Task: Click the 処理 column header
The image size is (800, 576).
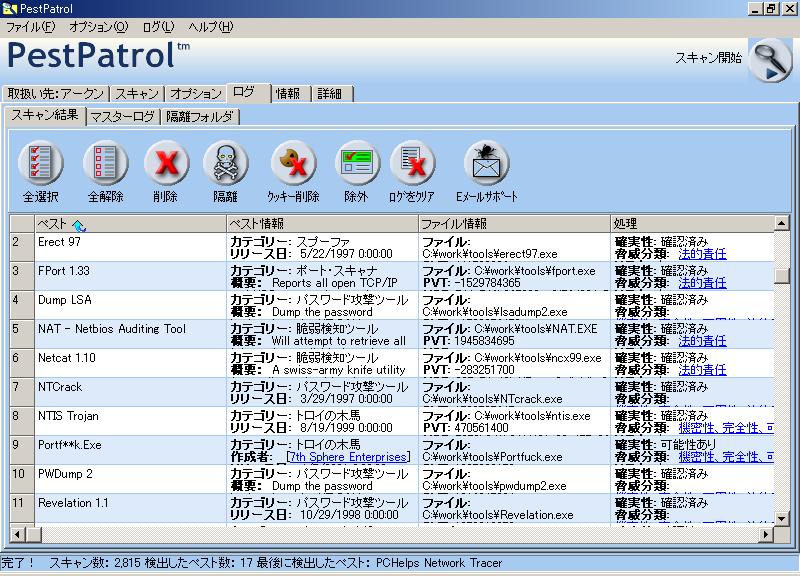Action: coord(692,223)
